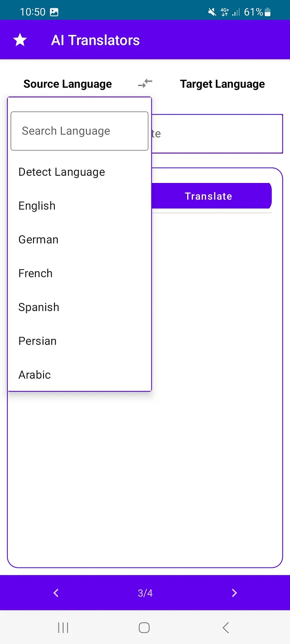Tap the star favorites icon
The width and height of the screenshot is (290, 644).
(20, 40)
